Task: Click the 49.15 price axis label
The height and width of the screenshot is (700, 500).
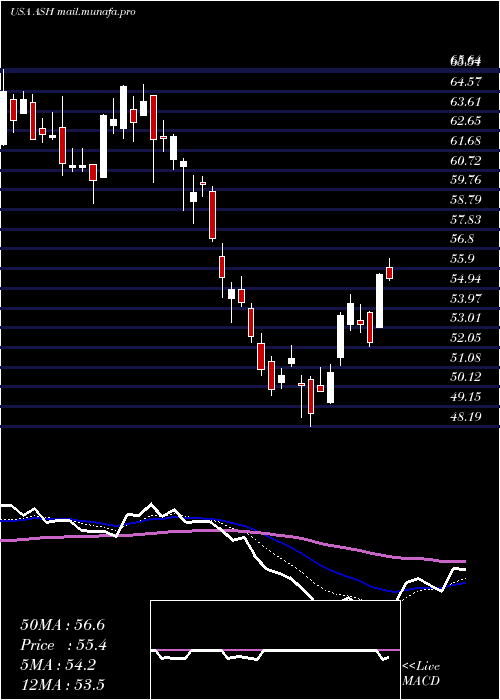Action: 466,396
